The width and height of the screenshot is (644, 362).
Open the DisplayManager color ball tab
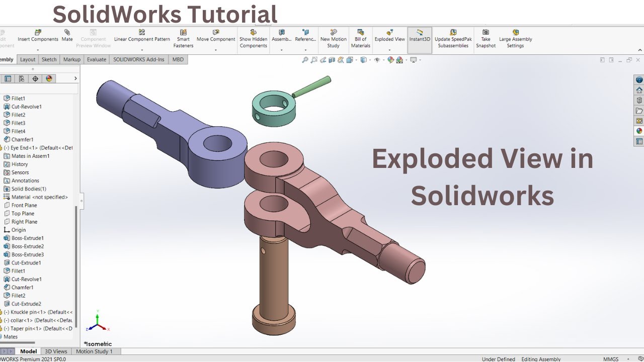pyautogui.click(x=49, y=78)
